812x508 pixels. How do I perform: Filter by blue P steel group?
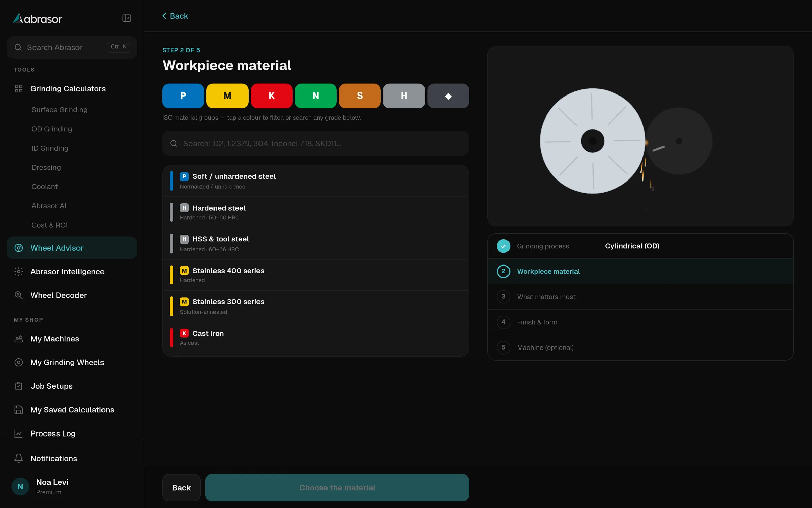coord(183,96)
